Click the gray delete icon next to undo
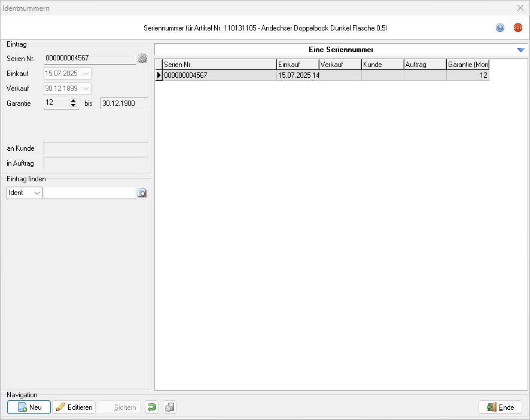530x420 pixels. point(169,407)
